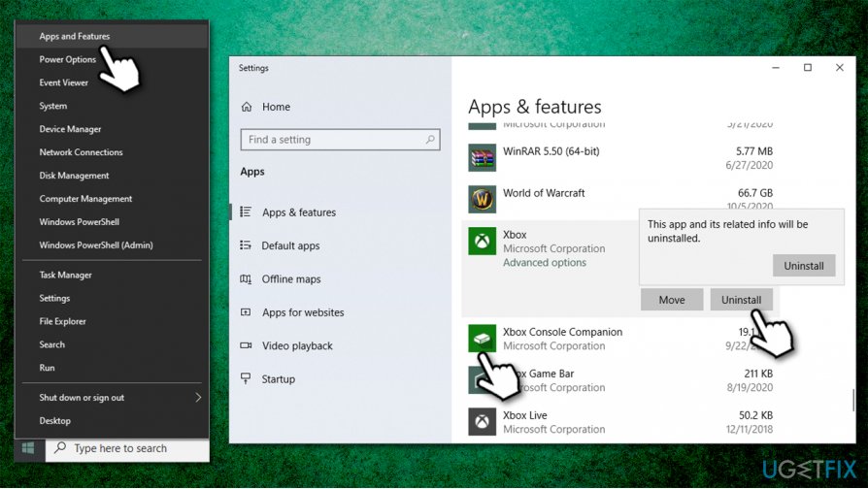Expand Shut down or sign out submenu
The image size is (868, 489).
click(x=198, y=397)
